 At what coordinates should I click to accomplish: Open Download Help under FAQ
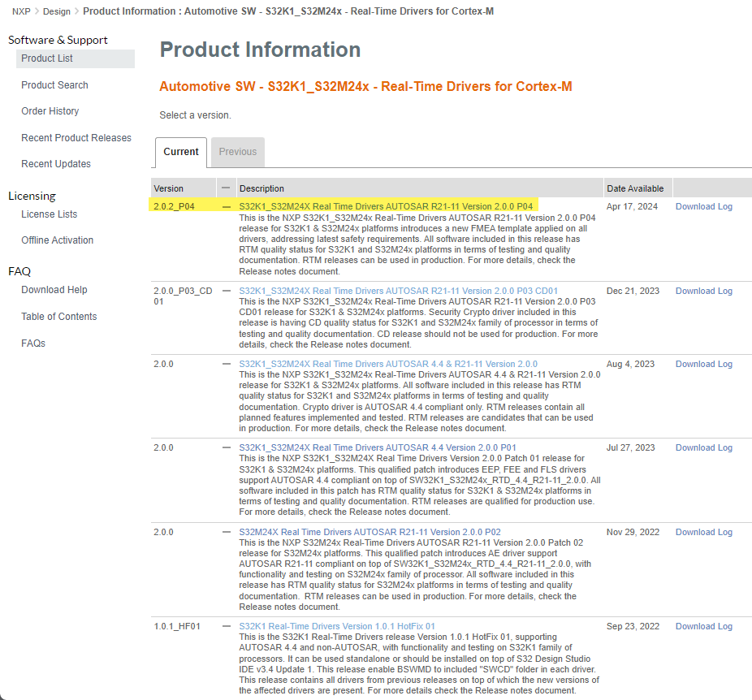tap(54, 290)
